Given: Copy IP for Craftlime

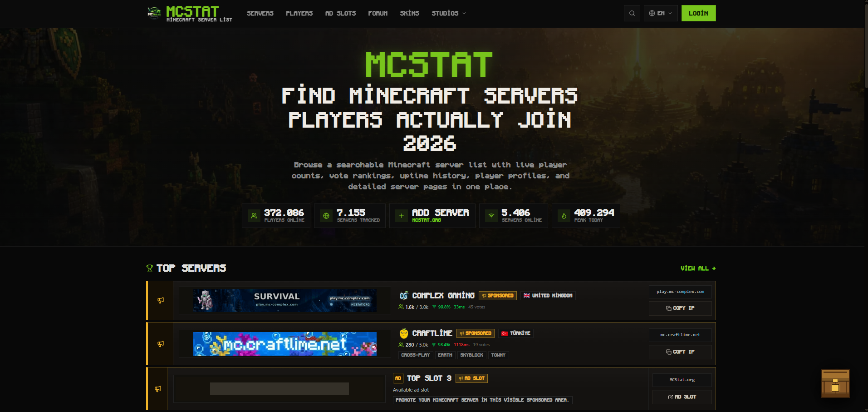Looking at the screenshot, I should (680, 352).
